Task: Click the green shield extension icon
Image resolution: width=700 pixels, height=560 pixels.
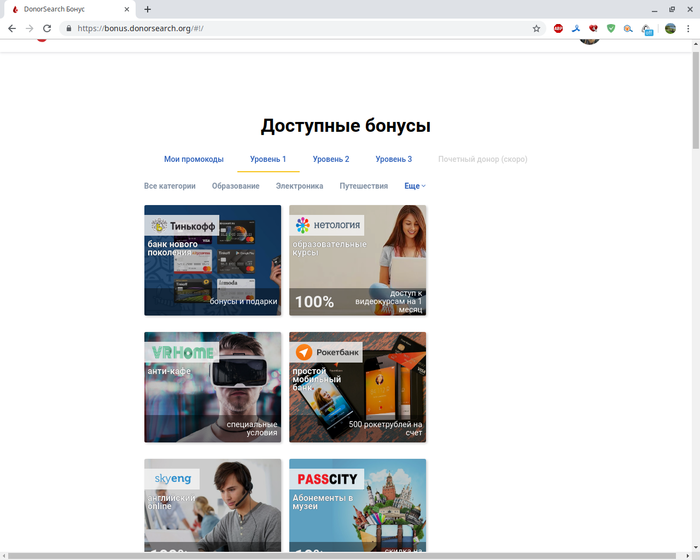Action: [x=611, y=29]
